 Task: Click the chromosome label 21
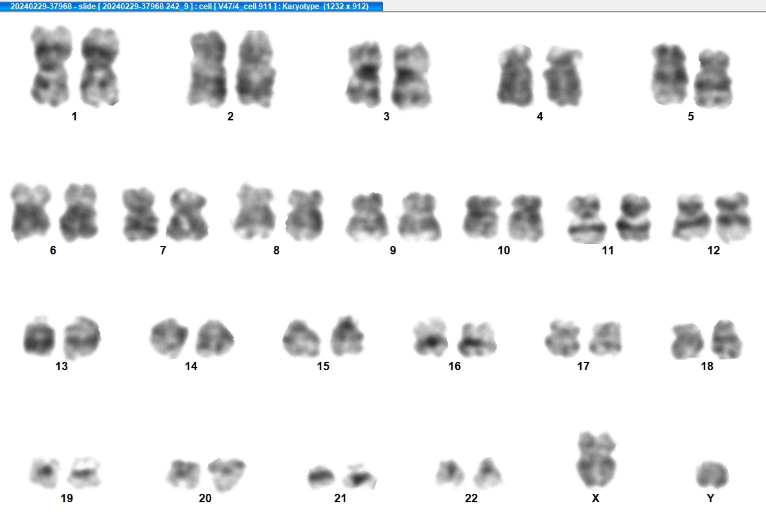click(x=340, y=498)
